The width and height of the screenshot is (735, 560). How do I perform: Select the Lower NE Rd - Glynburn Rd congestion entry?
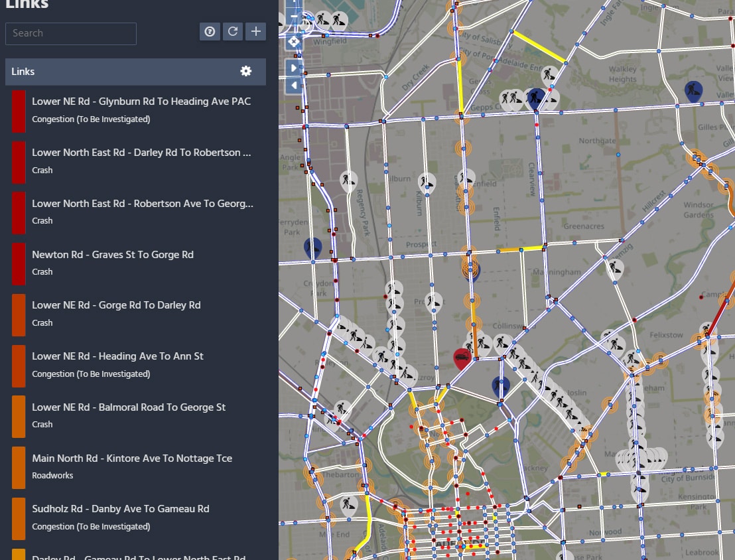click(x=141, y=109)
